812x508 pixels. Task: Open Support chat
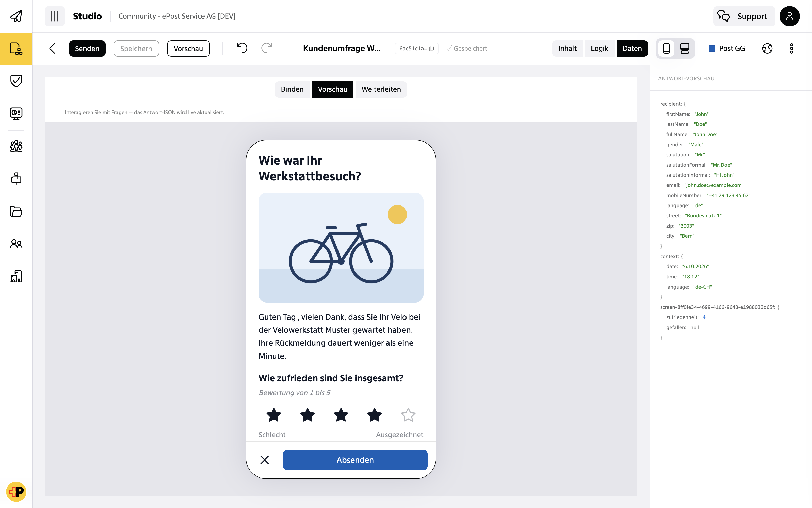click(744, 16)
